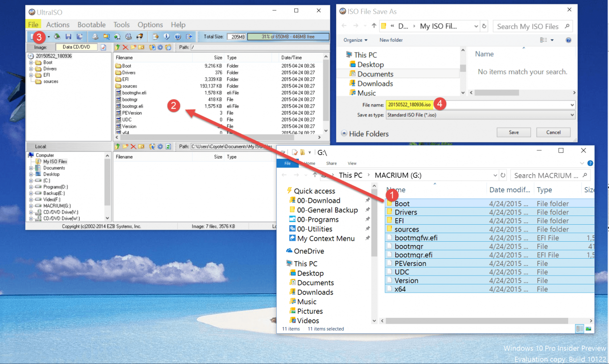The width and height of the screenshot is (609, 364).
Task: Click the red Delete X in Local pane toolbar
Action: pyautogui.click(x=134, y=146)
